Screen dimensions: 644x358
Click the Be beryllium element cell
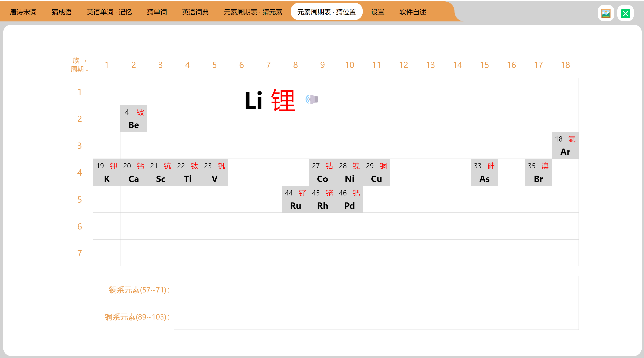(x=134, y=118)
